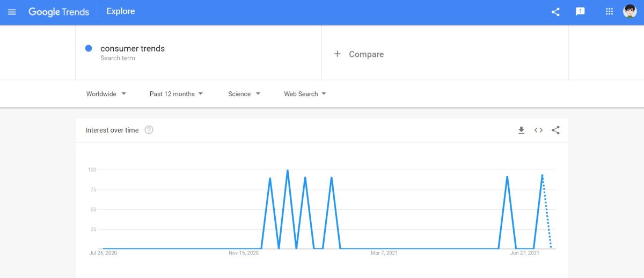The image size is (644, 278).
Task: Click the highest peak at 100
Action: pyautogui.click(x=288, y=171)
